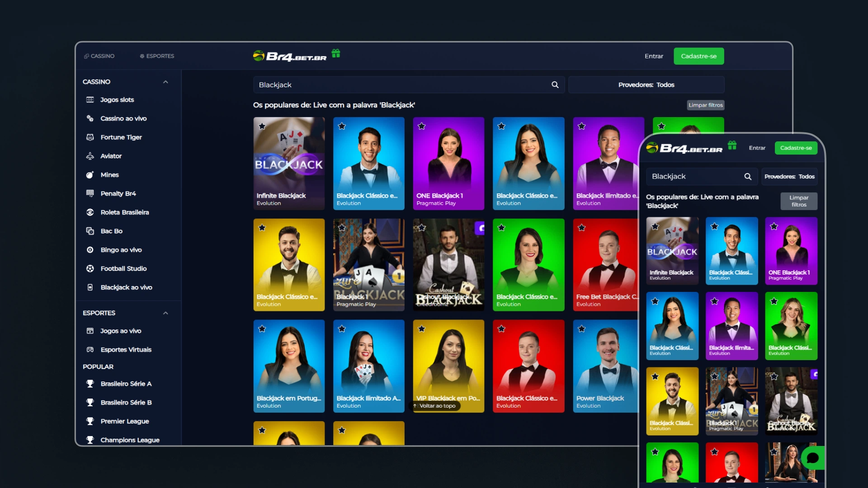Viewport: 868px width, 488px height.
Task: Collapse the CASSINO sidebar section
Action: tap(165, 82)
